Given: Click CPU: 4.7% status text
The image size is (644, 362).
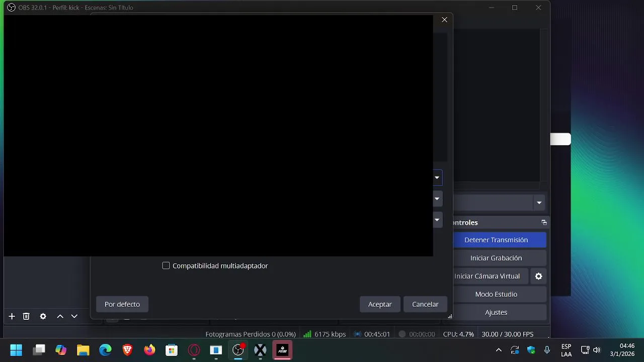Looking at the screenshot, I should 458,334.
